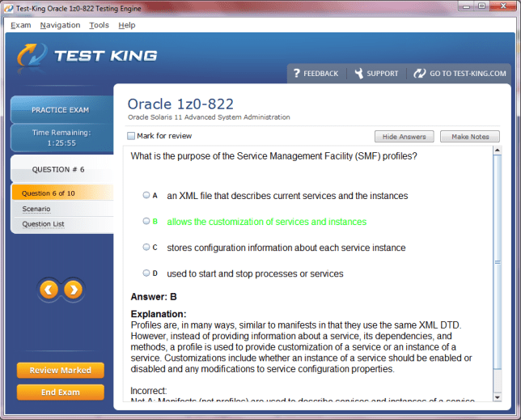
Task: Click the scrollbar down arrow
Action: [x=497, y=397]
